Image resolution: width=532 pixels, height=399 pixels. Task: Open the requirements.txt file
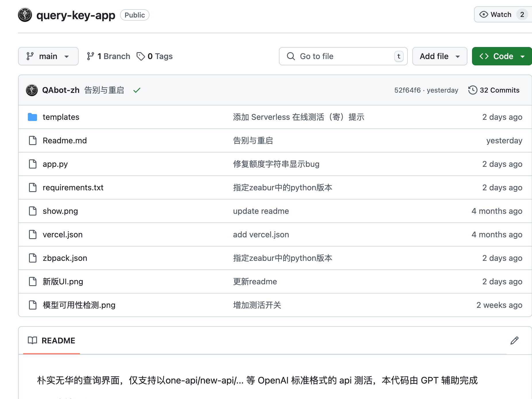tap(73, 187)
